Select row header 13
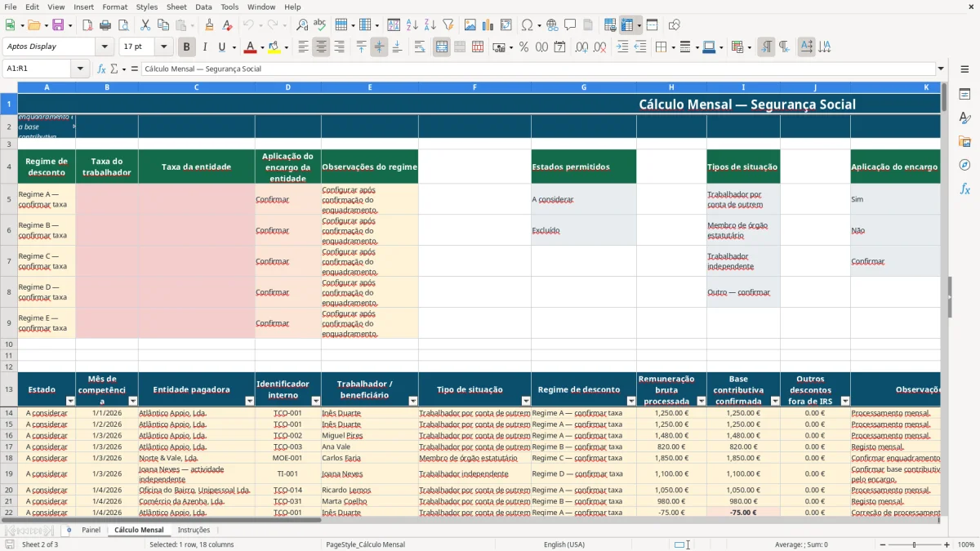The height and width of the screenshot is (551, 980). 9,389
